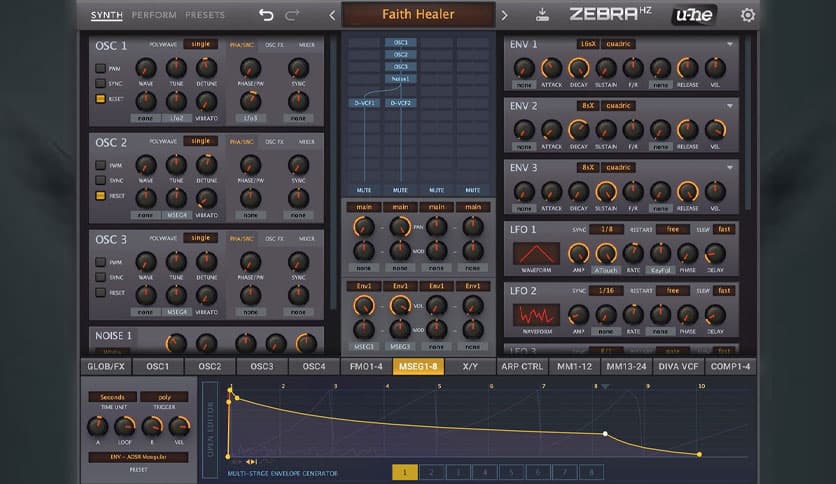Toggle OSC 1 PWM checkbox
This screenshot has height=484, width=836.
[x=100, y=68]
